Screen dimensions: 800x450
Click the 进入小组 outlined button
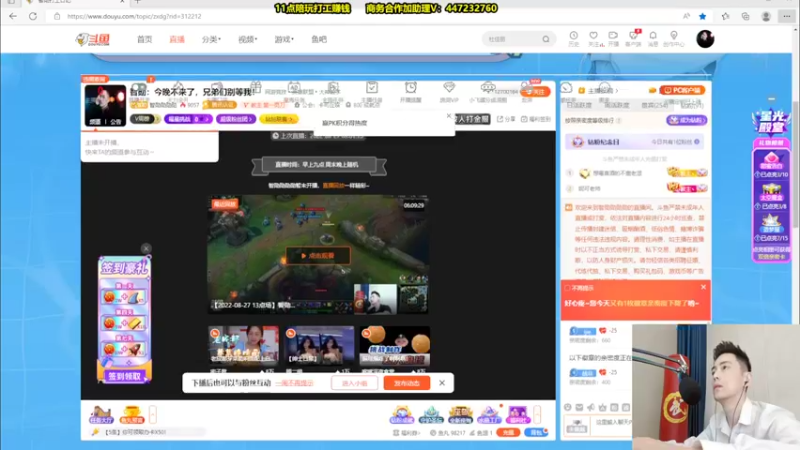coord(355,383)
